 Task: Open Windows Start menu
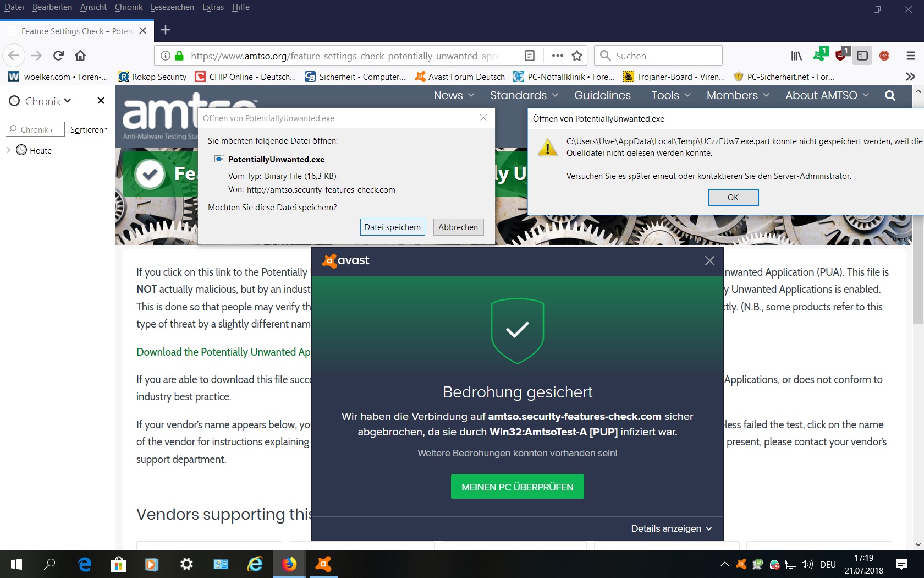[16, 564]
